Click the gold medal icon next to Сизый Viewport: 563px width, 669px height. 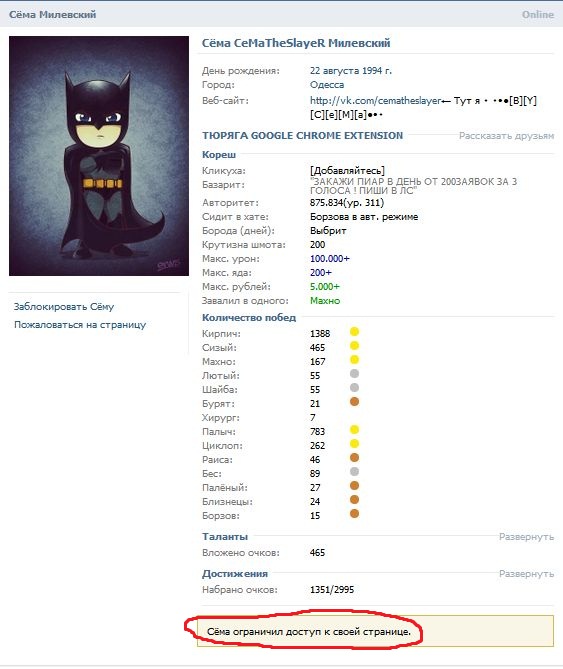[354, 346]
